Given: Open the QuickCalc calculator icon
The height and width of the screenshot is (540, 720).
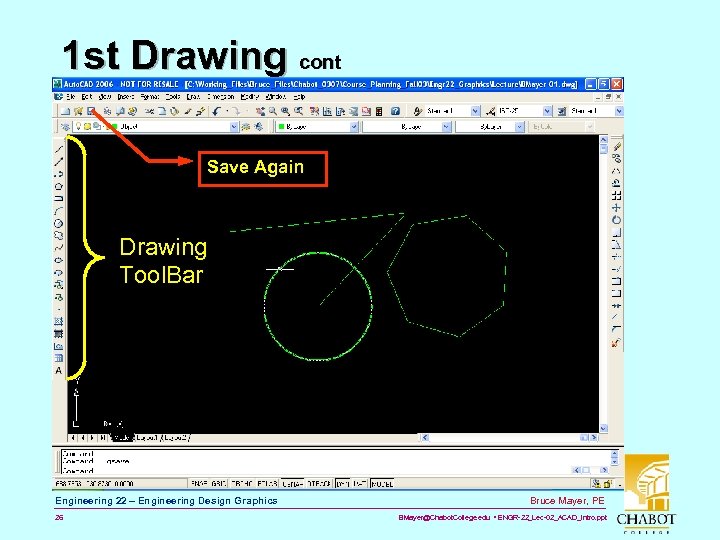Looking at the screenshot, I should click(x=379, y=111).
